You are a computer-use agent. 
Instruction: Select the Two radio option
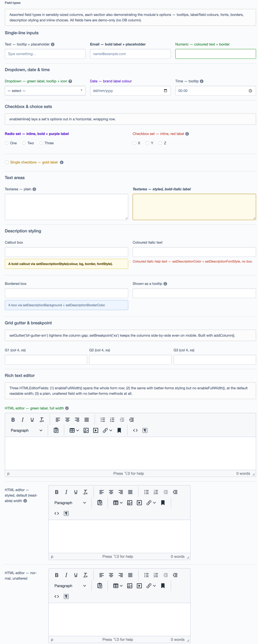pyautogui.click(x=24, y=143)
